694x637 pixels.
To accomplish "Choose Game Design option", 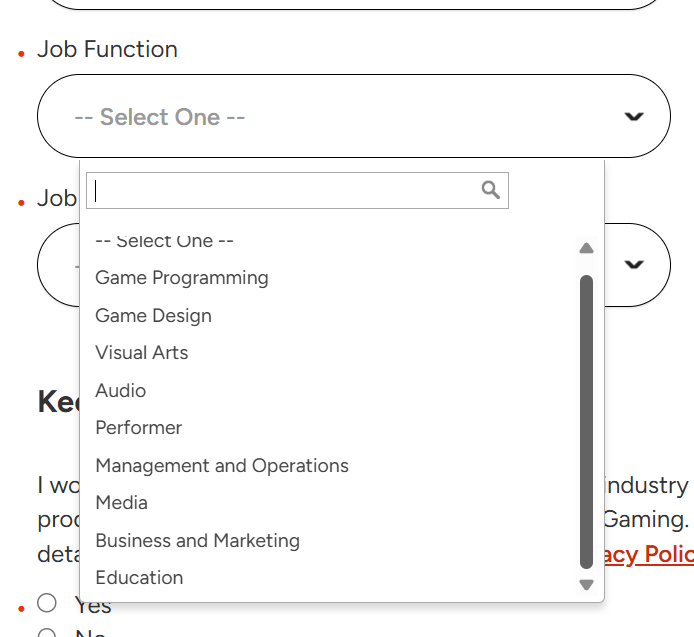I will (153, 316).
